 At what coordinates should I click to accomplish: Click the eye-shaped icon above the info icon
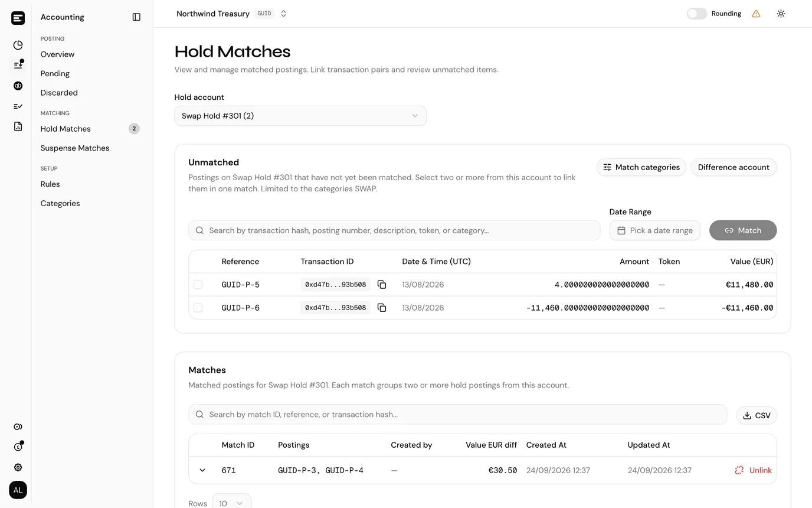pyautogui.click(x=18, y=427)
